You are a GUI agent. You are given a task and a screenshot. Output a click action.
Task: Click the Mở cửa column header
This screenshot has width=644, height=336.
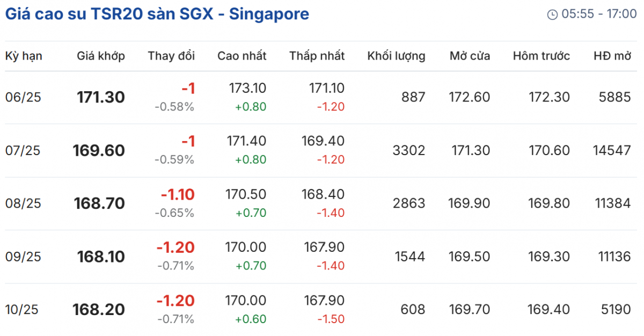pyautogui.click(x=470, y=56)
